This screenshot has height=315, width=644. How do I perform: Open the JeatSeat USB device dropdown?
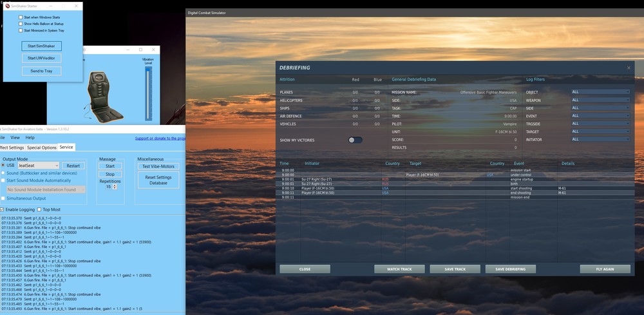tap(38, 166)
